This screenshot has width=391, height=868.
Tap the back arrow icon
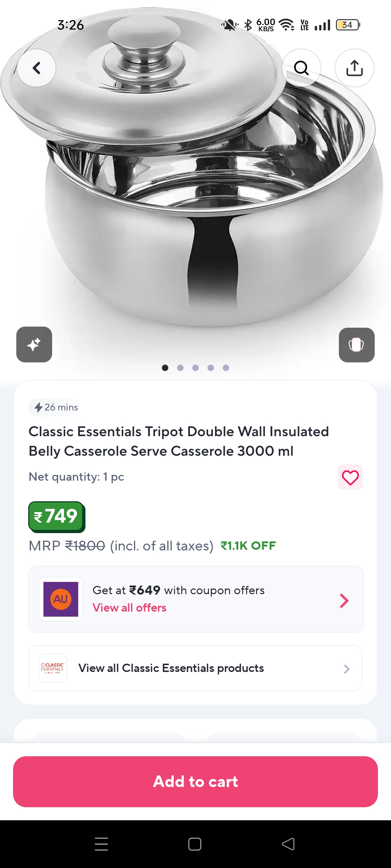pos(37,68)
